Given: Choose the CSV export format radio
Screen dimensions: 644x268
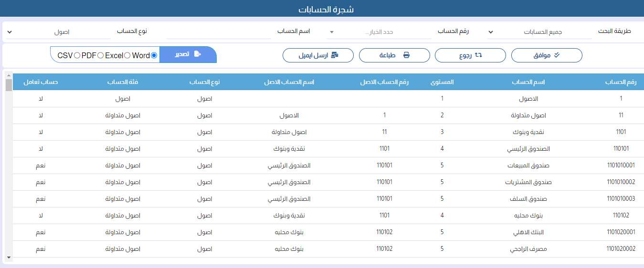Looking at the screenshot, I should 77,56.
